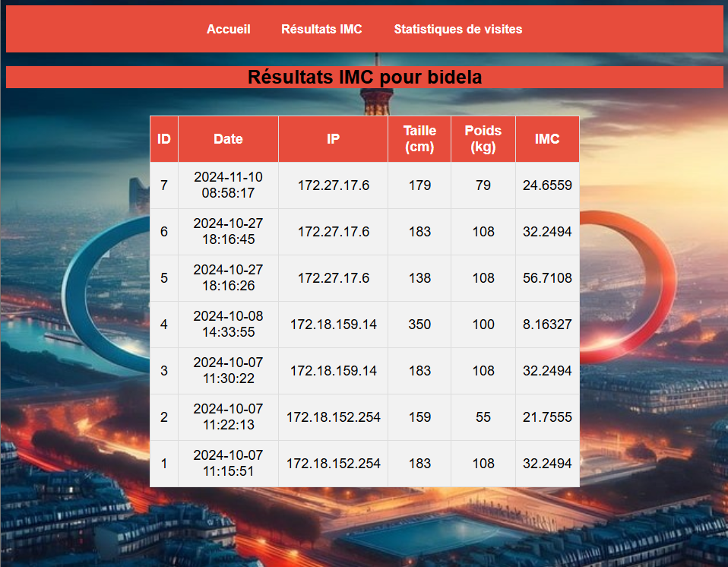Click the IP column header
The width and height of the screenshot is (728, 567).
pos(333,139)
